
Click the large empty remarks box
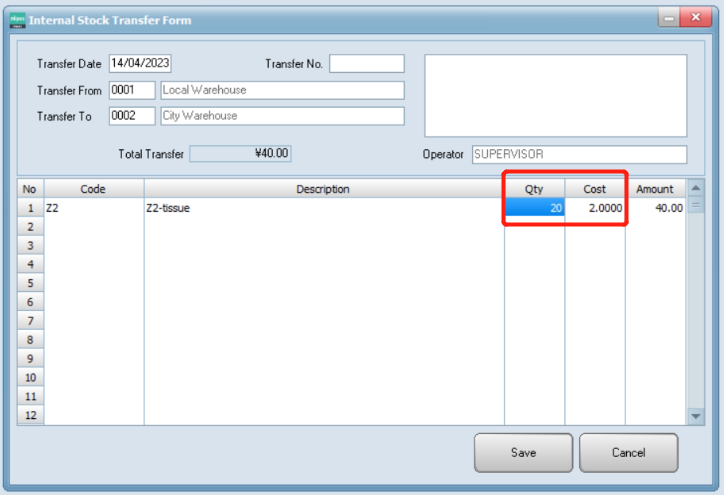(x=555, y=95)
